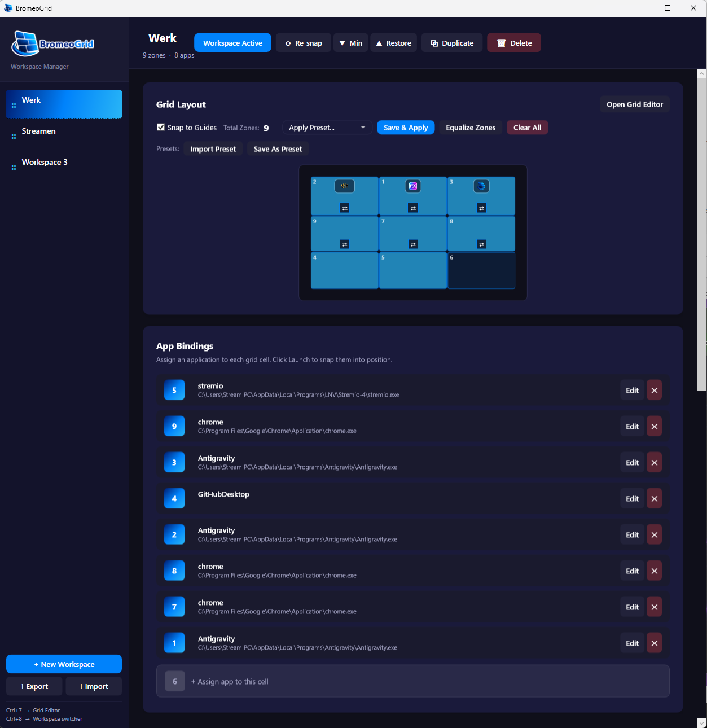Toggle the Workspace Active button
The image size is (707, 728).
click(232, 42)
